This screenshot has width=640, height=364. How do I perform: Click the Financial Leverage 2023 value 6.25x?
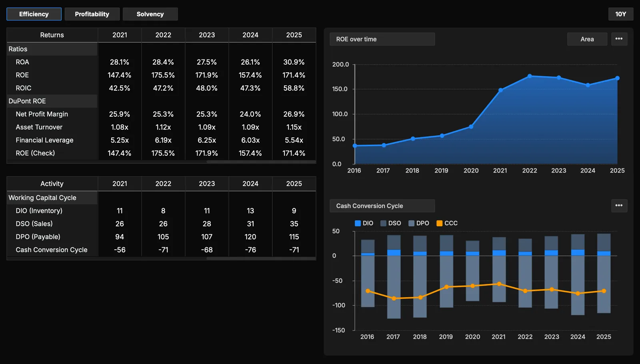[x=207, y=140]
